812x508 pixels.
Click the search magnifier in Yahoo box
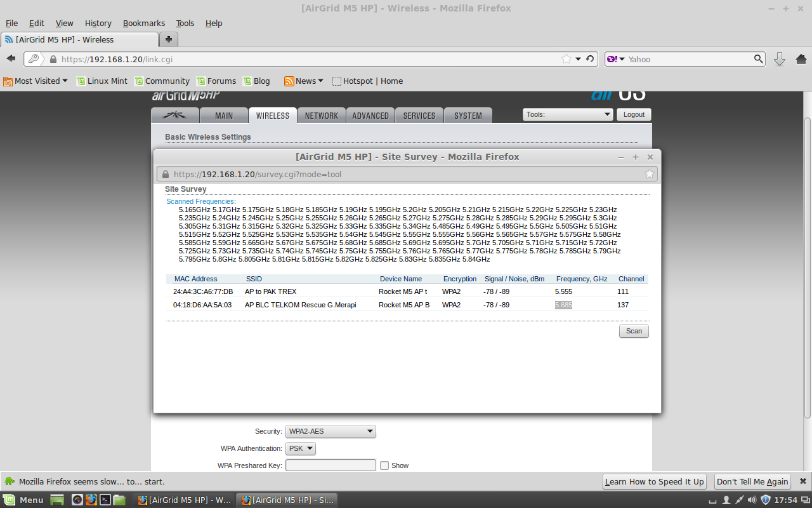click(759, 59)
